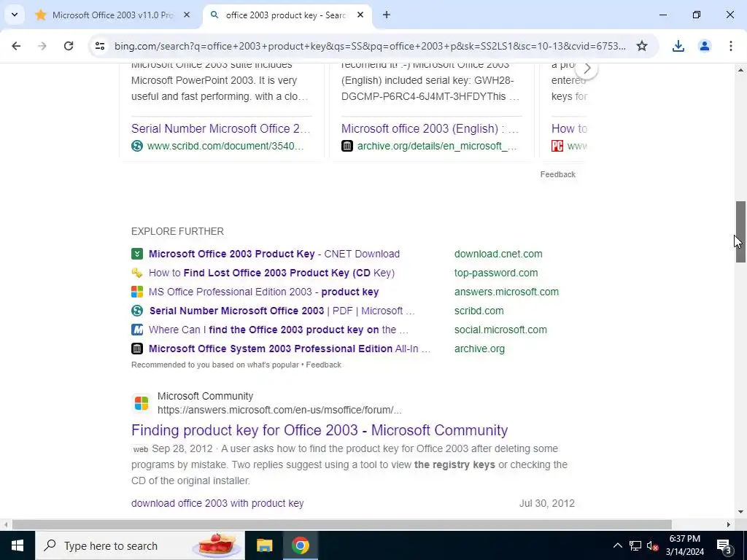Click the muted volume tray icon
This screenshot has width=747, height=560.
652,545
